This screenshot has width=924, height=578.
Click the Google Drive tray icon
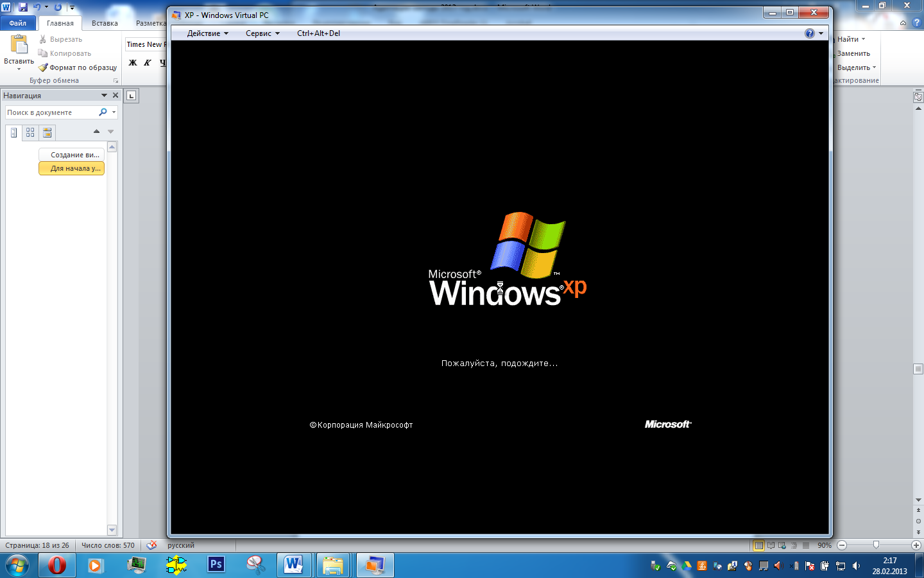(x=687, y=566)
